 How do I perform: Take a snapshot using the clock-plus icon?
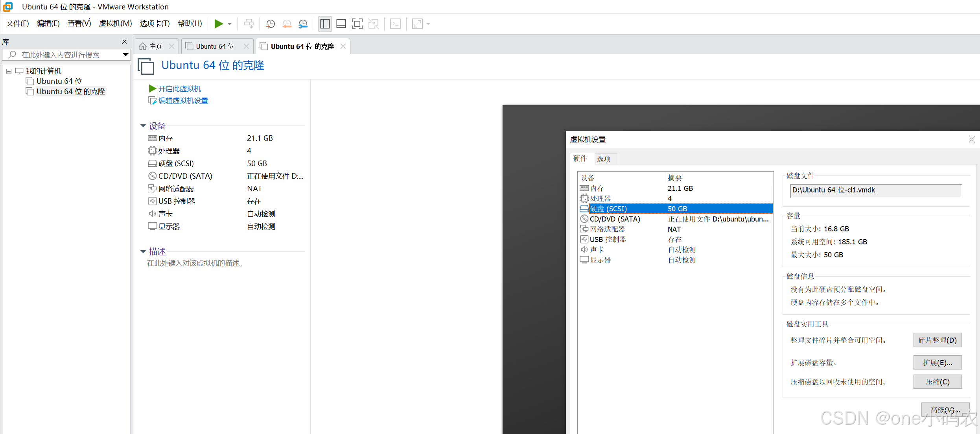coord(270,24)
